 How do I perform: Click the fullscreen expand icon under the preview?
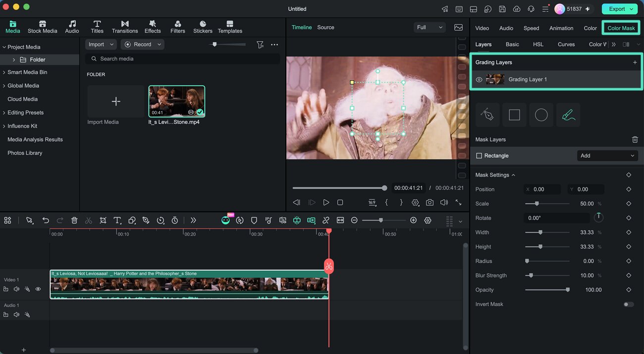click(x=458, y=202)
